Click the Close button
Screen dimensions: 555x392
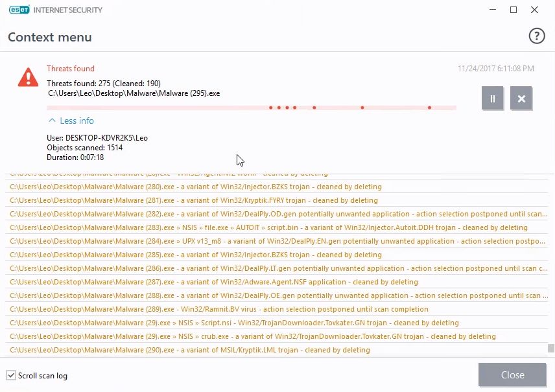point(512,375)
